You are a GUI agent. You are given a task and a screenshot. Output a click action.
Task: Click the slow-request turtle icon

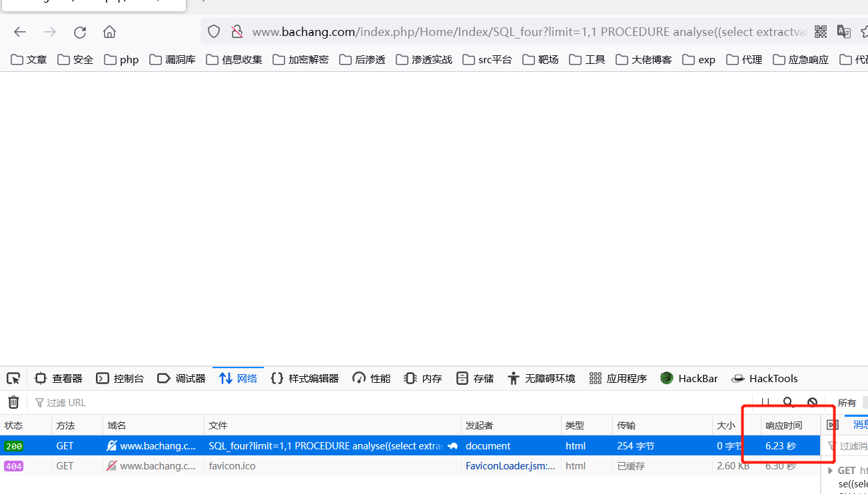(x=453, y=446)
